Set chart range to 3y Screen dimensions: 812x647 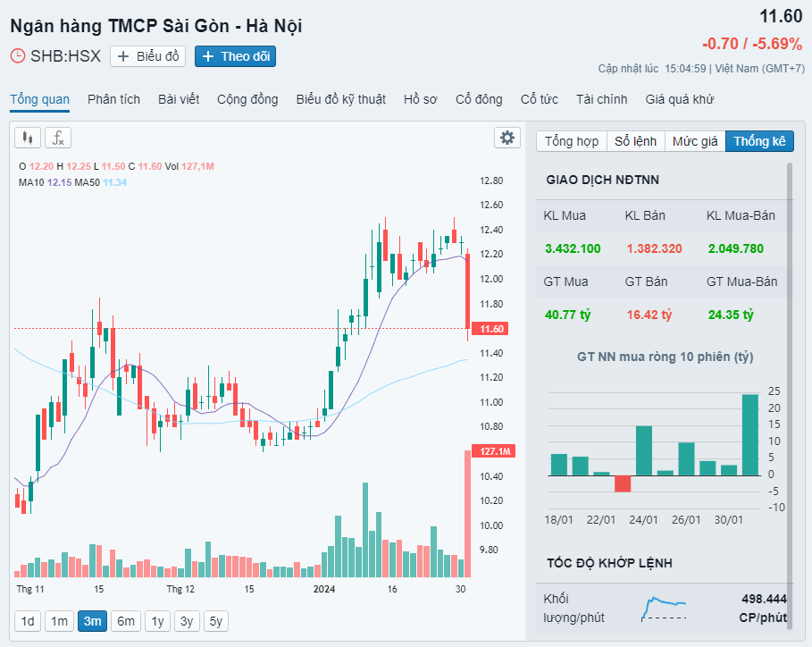(187, 621)
